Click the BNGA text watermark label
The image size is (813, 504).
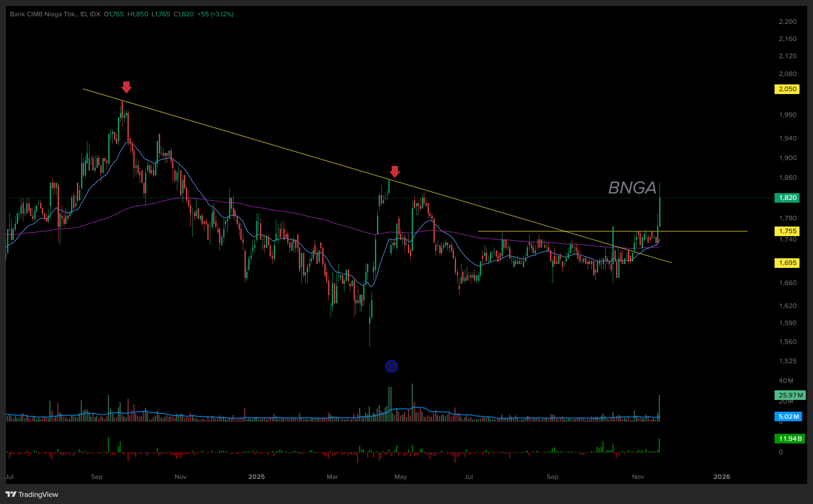(x=632, y=188)
